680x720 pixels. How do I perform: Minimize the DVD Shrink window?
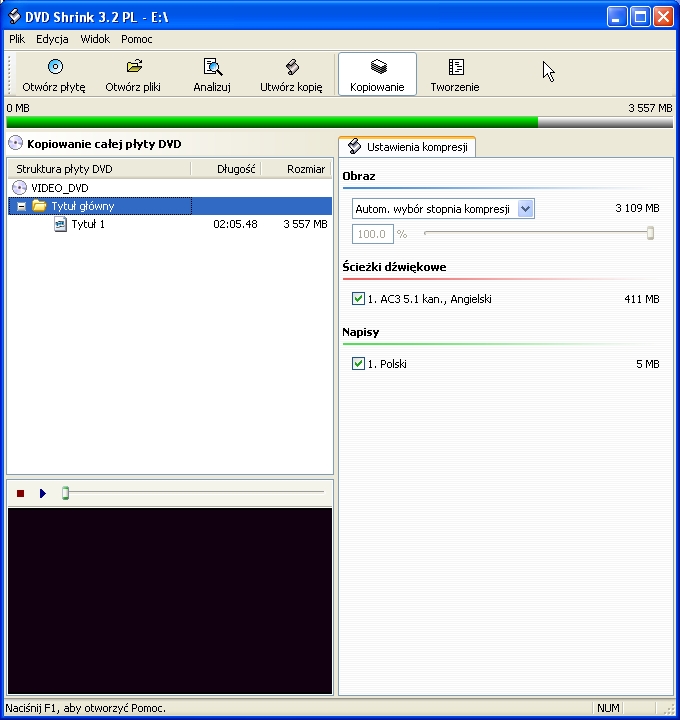tap(617, 17)
